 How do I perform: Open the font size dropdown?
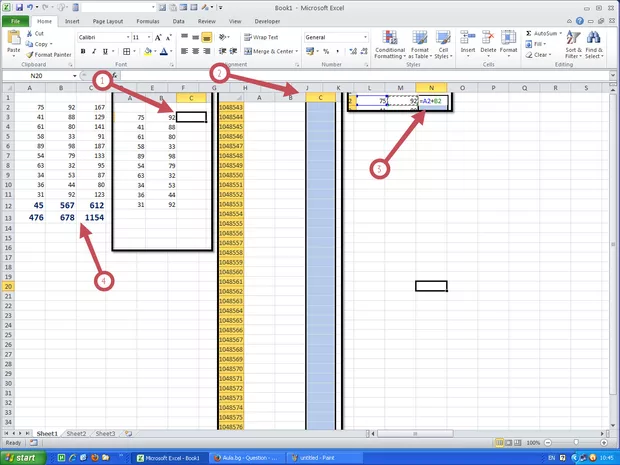point(149,37)
